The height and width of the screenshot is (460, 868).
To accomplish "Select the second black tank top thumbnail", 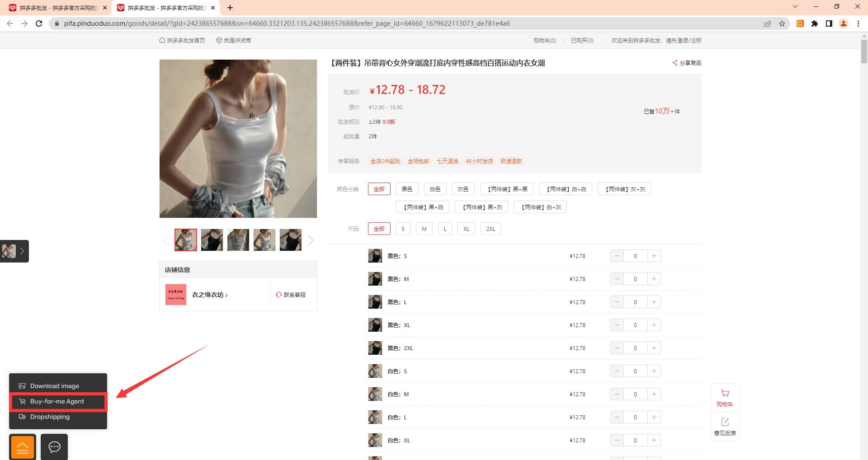I will pyautogui.click(x=212, y=240).
